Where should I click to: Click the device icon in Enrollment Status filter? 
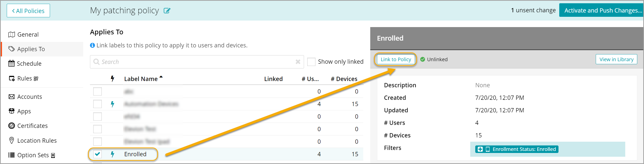(x=487, y=149)
